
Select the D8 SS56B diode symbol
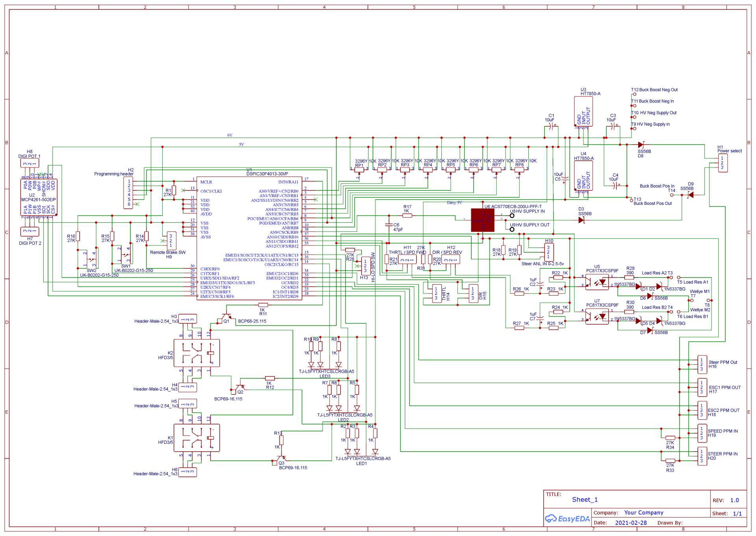[641, 145]
